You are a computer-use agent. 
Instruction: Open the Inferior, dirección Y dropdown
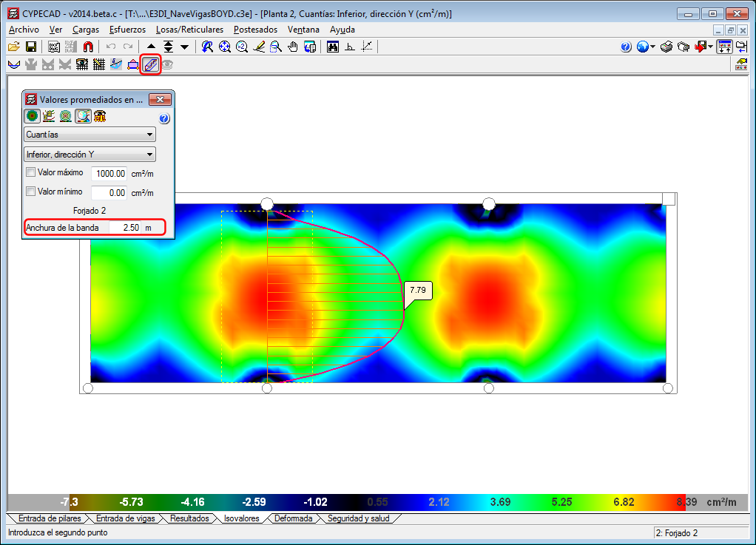click(x=90, y=155)
